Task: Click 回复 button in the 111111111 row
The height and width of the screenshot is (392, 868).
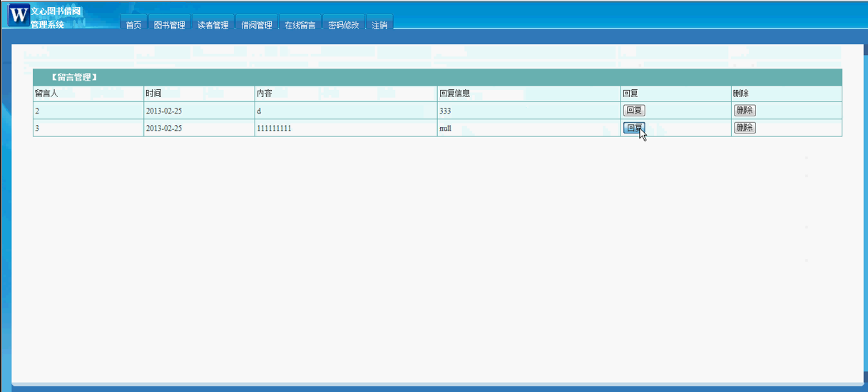Action: pos(634,128)
